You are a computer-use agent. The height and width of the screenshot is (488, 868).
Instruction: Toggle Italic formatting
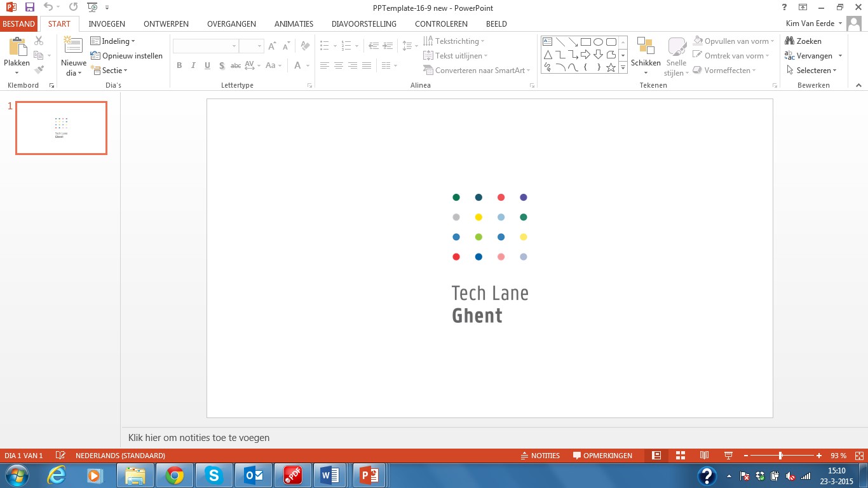click(x=193, y=65)
